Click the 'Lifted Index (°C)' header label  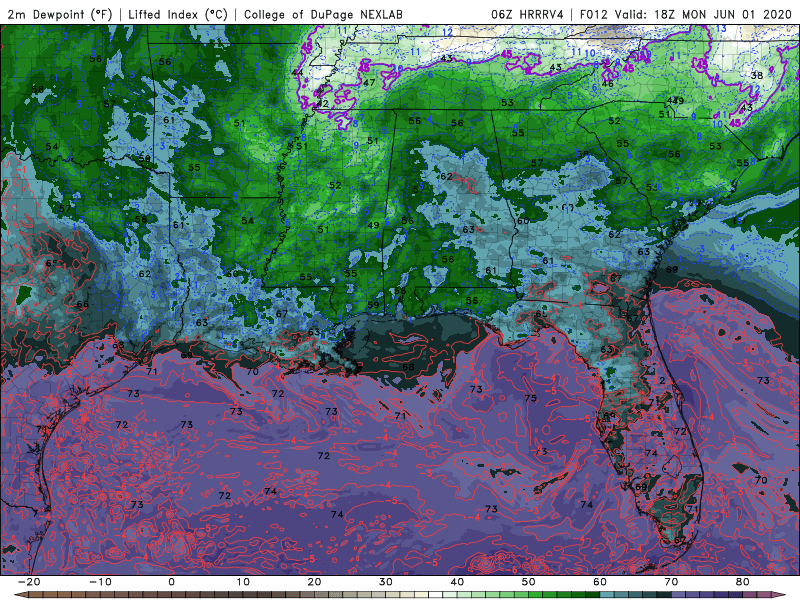(178, 14)
